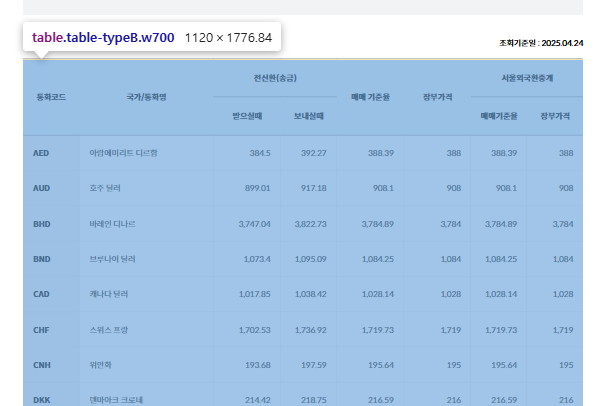Pick the 917.18 value in AUD row
Screen dimensions: 614x406
pyautogui.click(x=313, y=188)
